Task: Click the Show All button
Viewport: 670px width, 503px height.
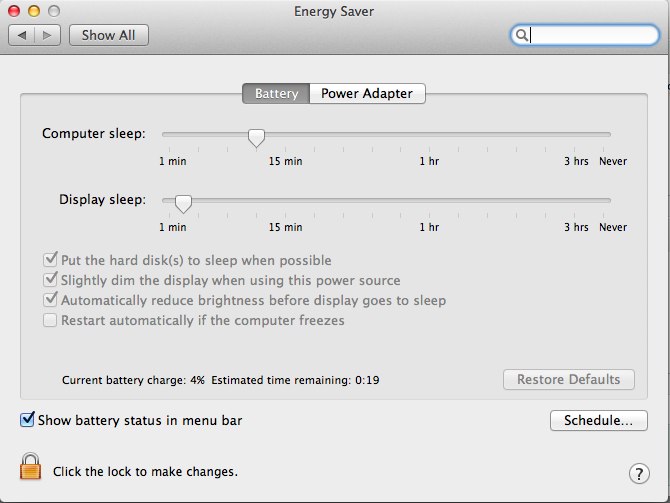Action: coord(109,35)
